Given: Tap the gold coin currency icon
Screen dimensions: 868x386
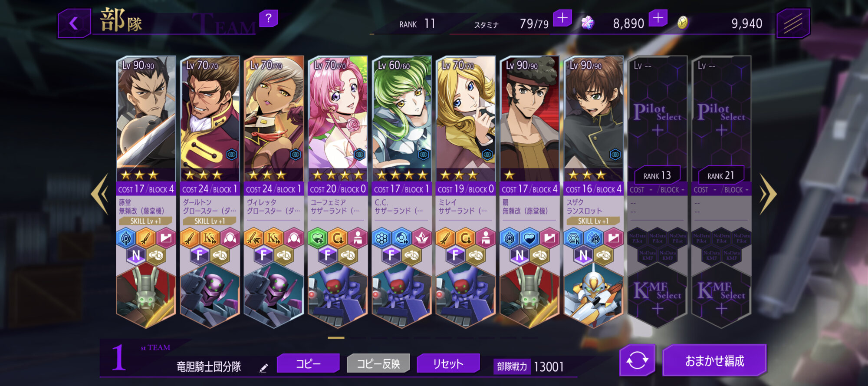Looking at the screenshot, I should [682, 22].
